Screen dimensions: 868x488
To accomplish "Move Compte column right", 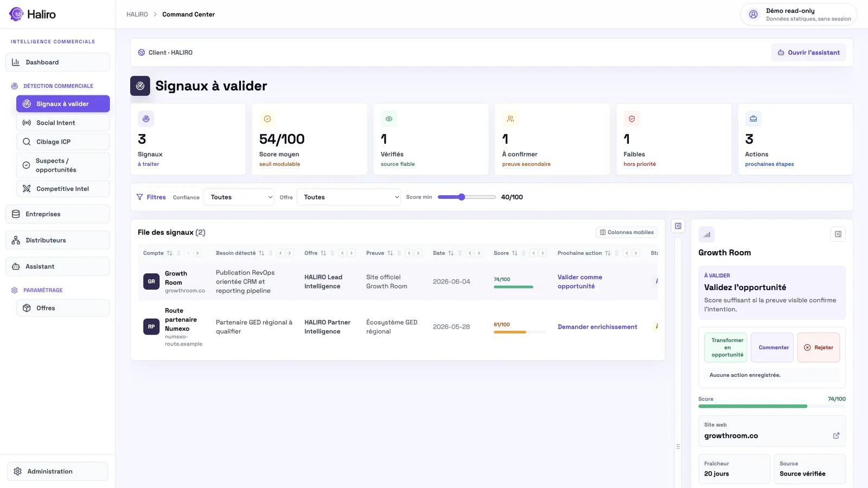I will (x=197, y=253).
